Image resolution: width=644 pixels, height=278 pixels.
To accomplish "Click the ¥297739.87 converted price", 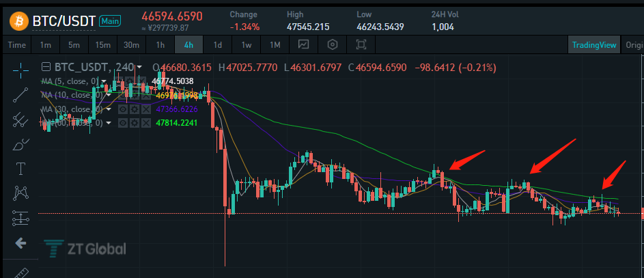I will point(165,28).
